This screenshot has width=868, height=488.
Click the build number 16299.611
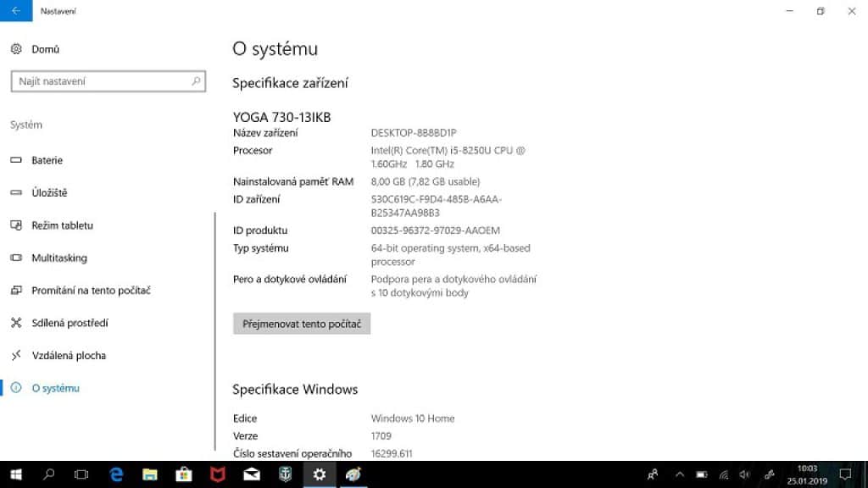tap(392, 454)
